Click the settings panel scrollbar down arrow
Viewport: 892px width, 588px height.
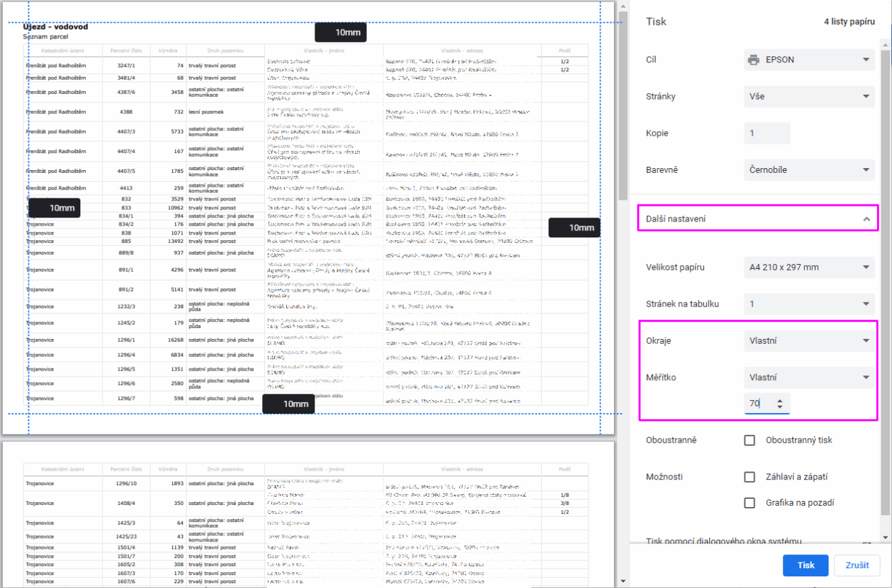886,537
